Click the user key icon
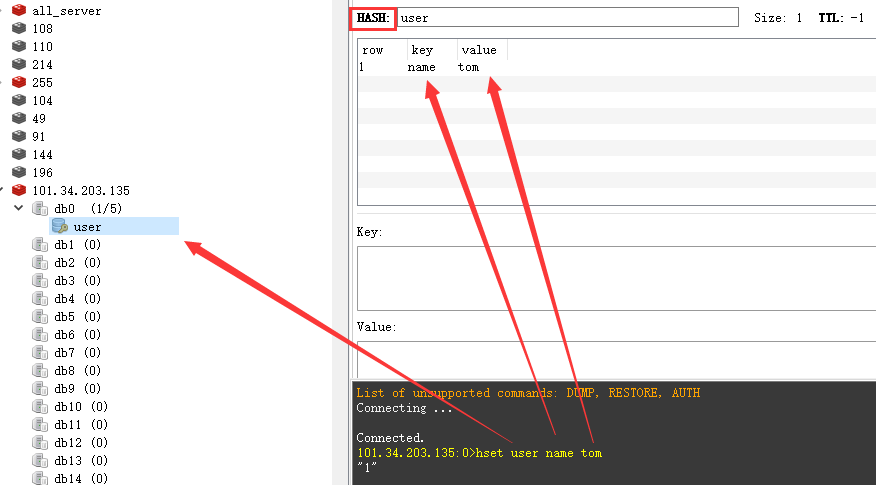 pyautogui.click(x=59, y=227)
